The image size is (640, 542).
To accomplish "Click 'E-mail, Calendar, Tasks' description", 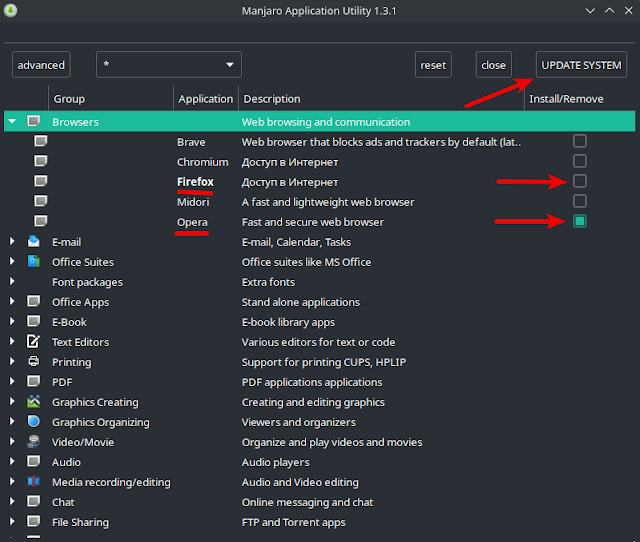I will [296, 242].
